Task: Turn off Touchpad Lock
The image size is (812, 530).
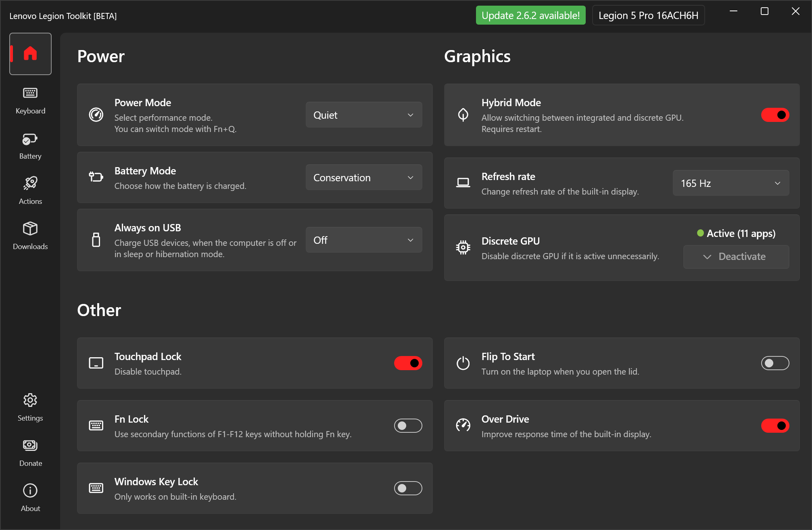Action: click(408, 363)
